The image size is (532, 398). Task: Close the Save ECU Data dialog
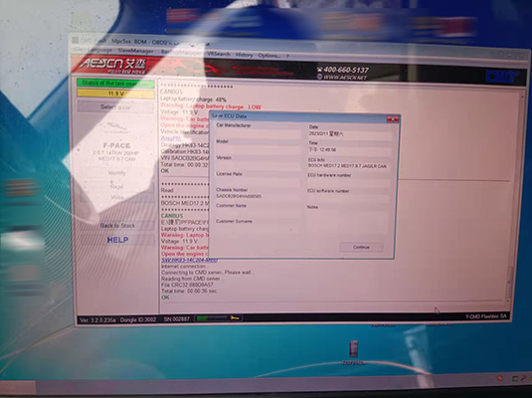pos(393,119)
